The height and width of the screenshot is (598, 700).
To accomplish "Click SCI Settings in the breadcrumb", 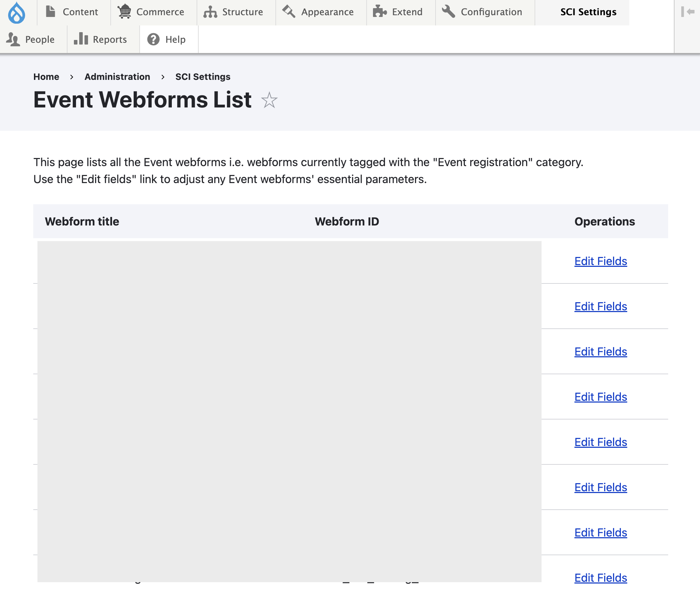I will point(203,77).
